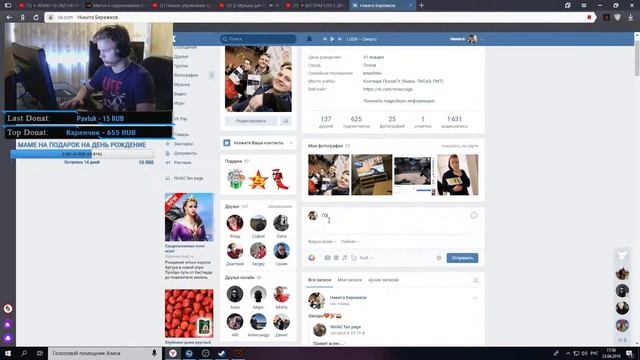
Task: Attach a video via the film icon
Action: point(336,258)
